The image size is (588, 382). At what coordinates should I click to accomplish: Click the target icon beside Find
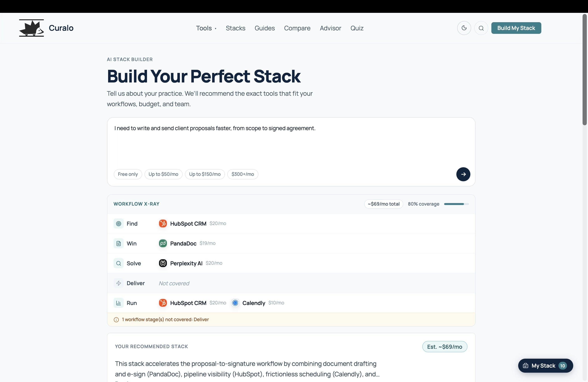click(119, 223)
